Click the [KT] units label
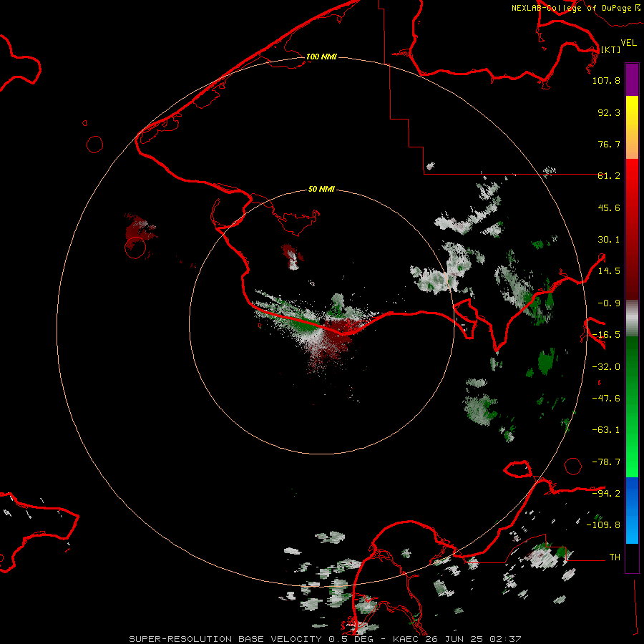644x644 pixels. pyautogui.click(x=610, y=49)
